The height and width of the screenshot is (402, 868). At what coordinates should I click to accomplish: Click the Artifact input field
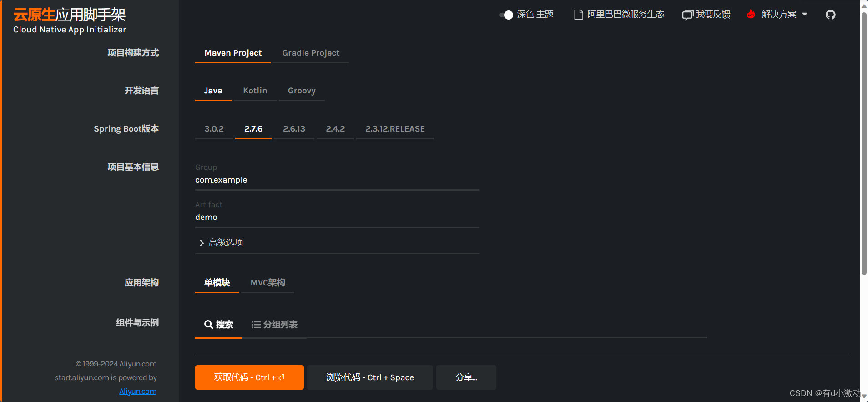pyautogui.click(x=337, y=218)
